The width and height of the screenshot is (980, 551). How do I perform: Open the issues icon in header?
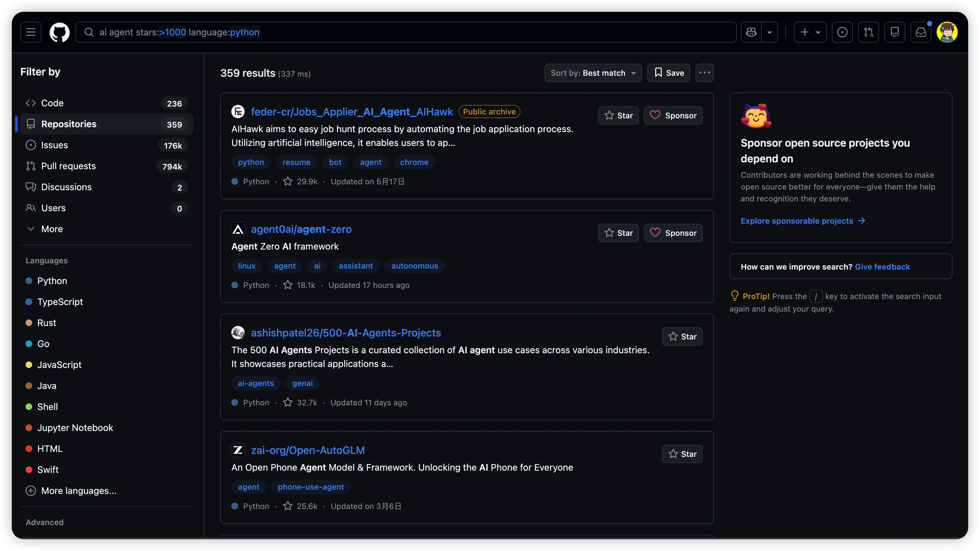pyautogui.click(x=842, y=32)
